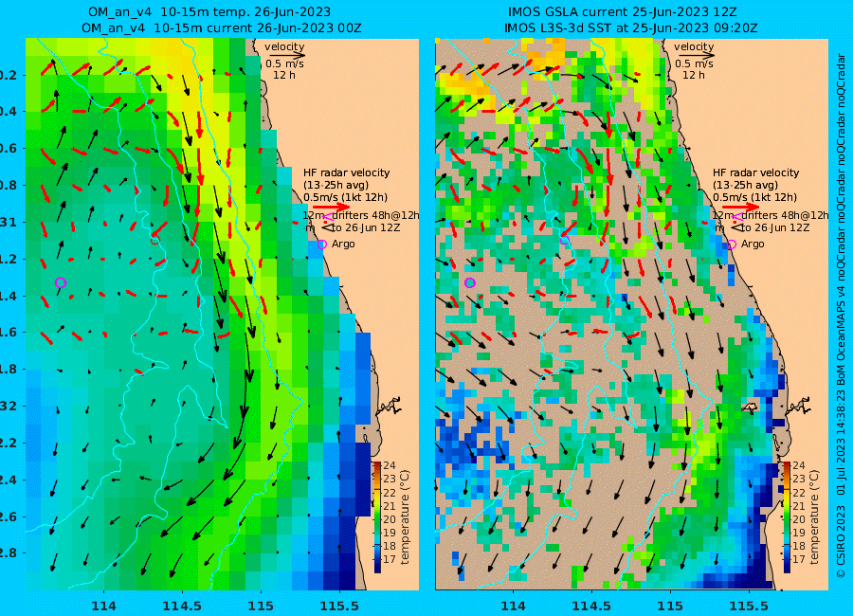The image size is (853, 616).
Task: Click Argo legend circle in IMOS panel
Action: coord(732,245)
